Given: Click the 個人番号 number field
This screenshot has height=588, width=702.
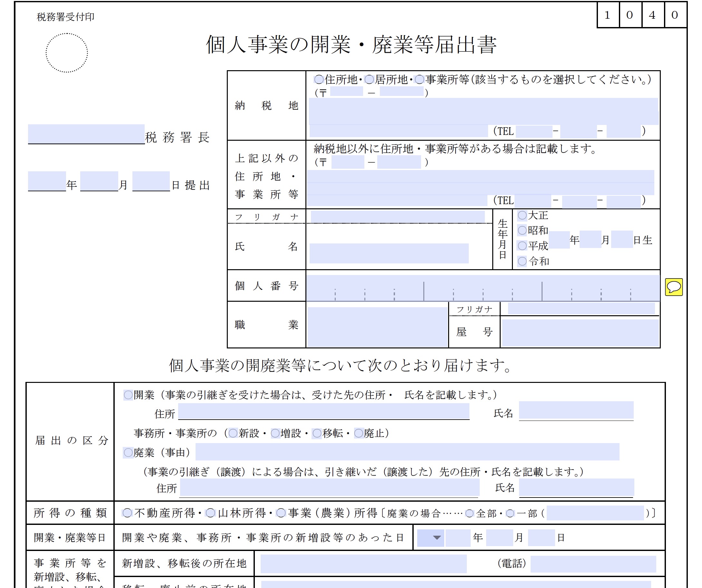Looking at the screenshot, I should tap(483, 288).
